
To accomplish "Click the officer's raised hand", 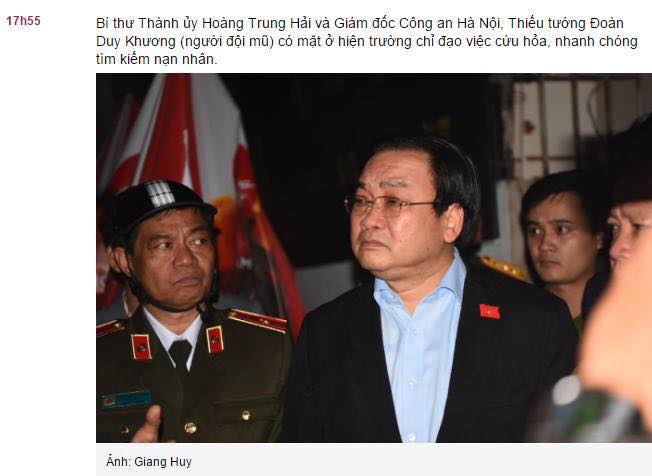I will [x=148, y=425].
